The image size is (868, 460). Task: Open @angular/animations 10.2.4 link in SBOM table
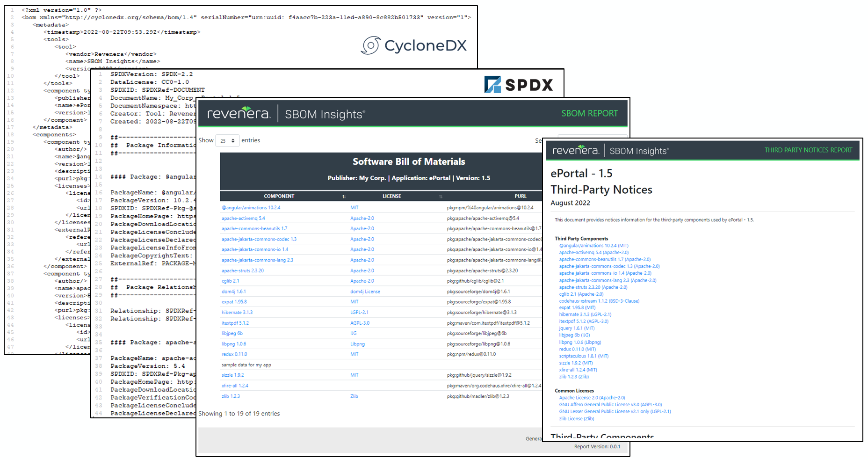251,208
